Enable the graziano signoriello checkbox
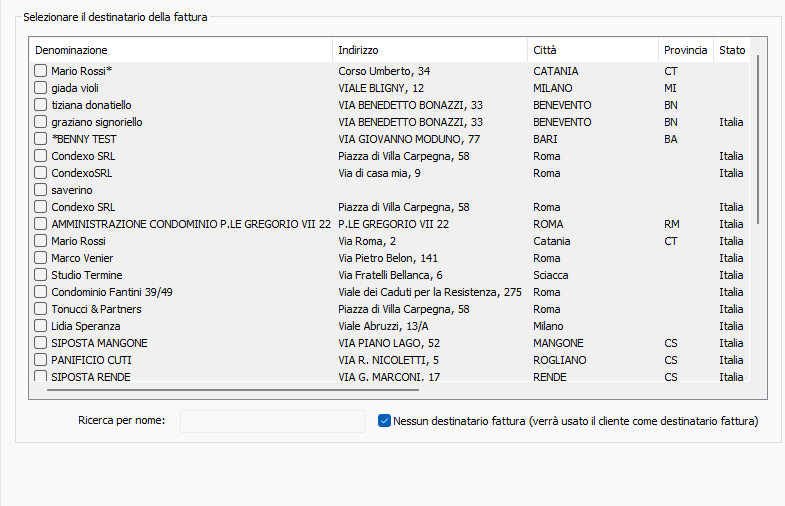This screenshot has width=785, height=506. coord(41,122)
